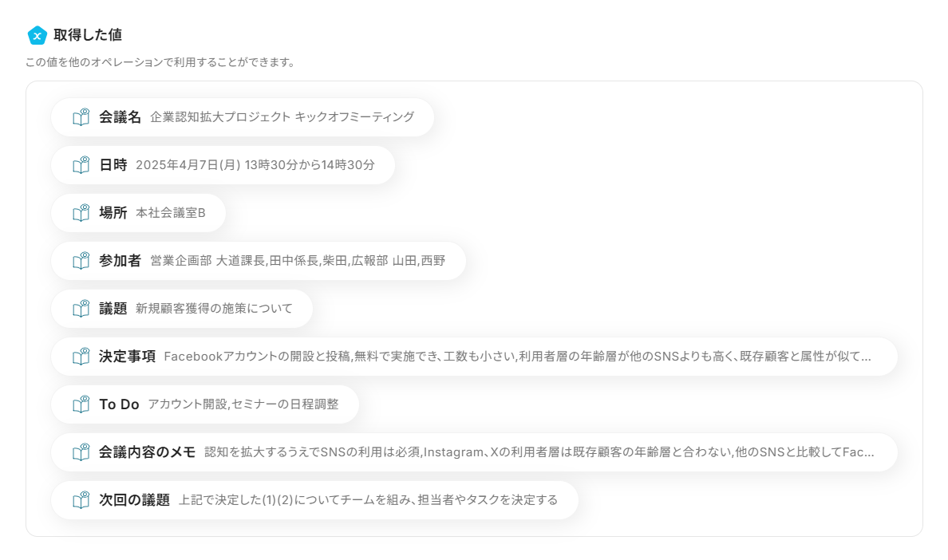
Task: Click the book icon next to 次回の議題
Action: coord(81,500)
